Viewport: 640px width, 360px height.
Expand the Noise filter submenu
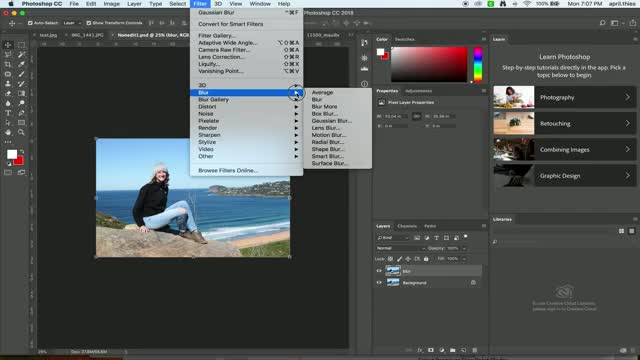(247, 114)
